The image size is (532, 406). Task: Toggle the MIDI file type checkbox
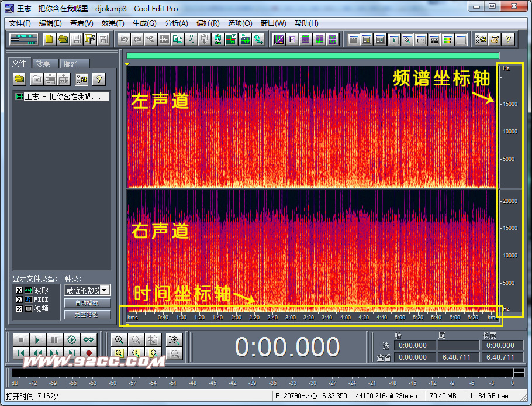19,300
